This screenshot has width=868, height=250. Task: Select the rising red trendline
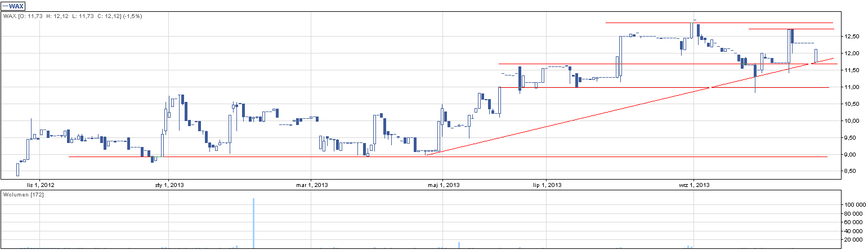629,106
